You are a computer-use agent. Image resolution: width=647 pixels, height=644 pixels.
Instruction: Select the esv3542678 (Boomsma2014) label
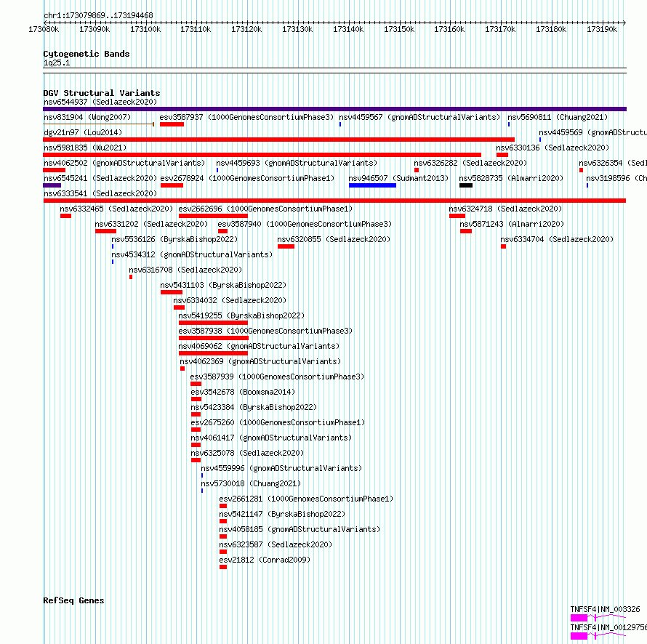coord(243,392)
